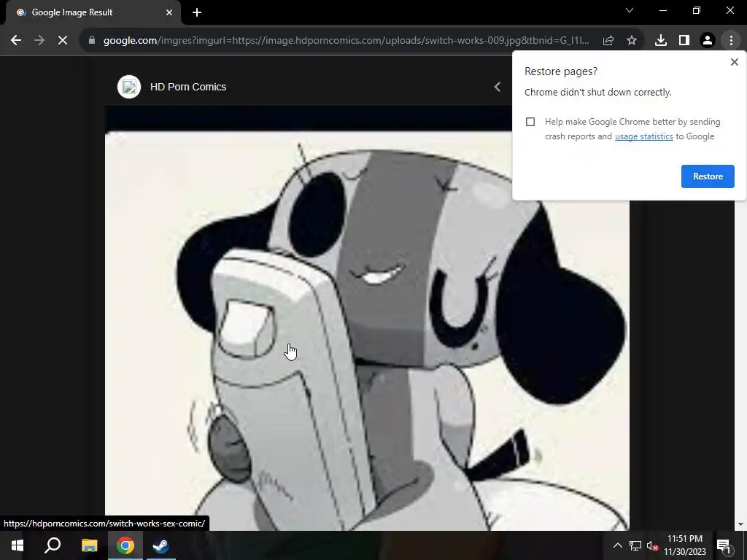Click the Chrome icon in the taskbar
Image resolution: width=747 pixels, height=560 pixels.
[x=125, y=545]
